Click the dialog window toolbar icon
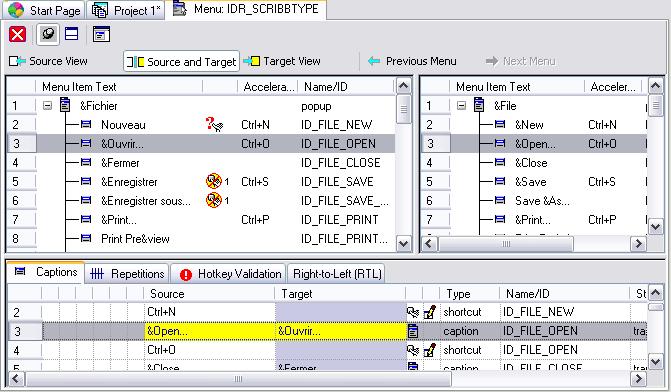This screenshot has width=671, height=392. click(101, 34)
